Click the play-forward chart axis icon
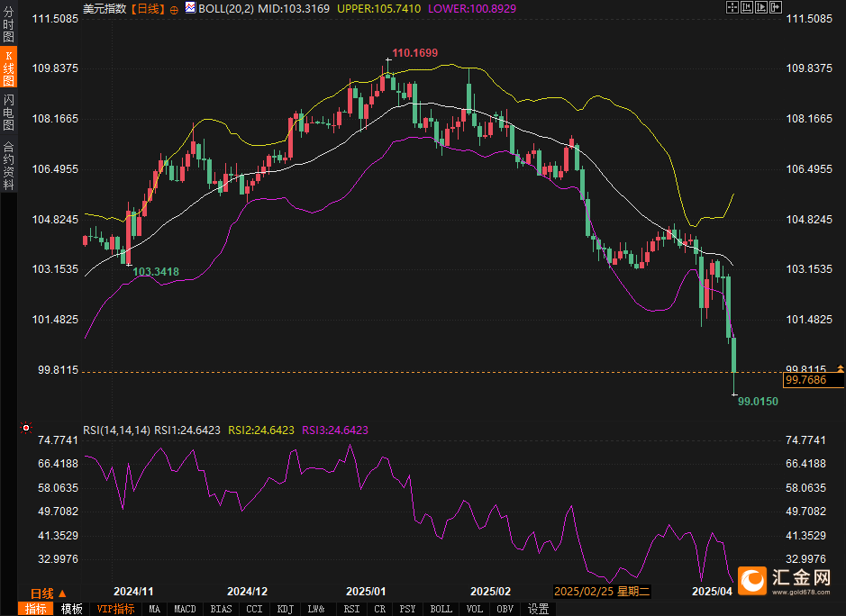846x616 pixels. pyautogui.click(x=761, y=7)
